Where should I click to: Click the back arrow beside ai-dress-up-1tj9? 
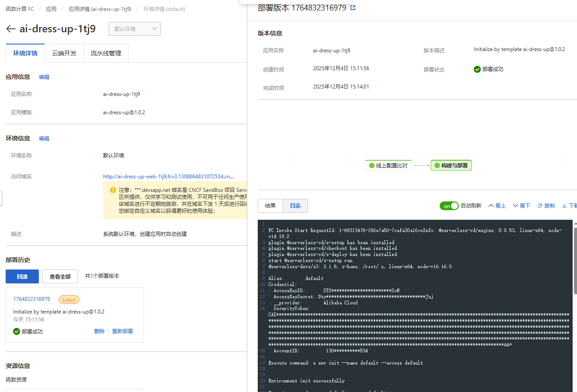pos(10,29)
